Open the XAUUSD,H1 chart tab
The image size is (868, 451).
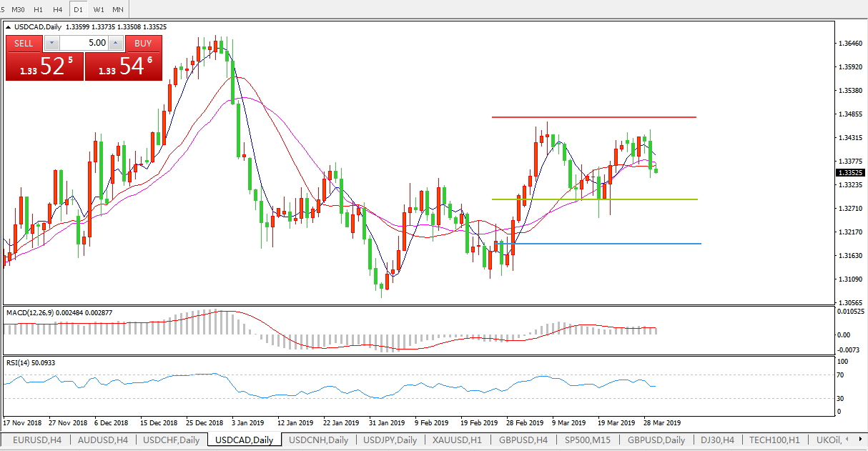(456, 440)
